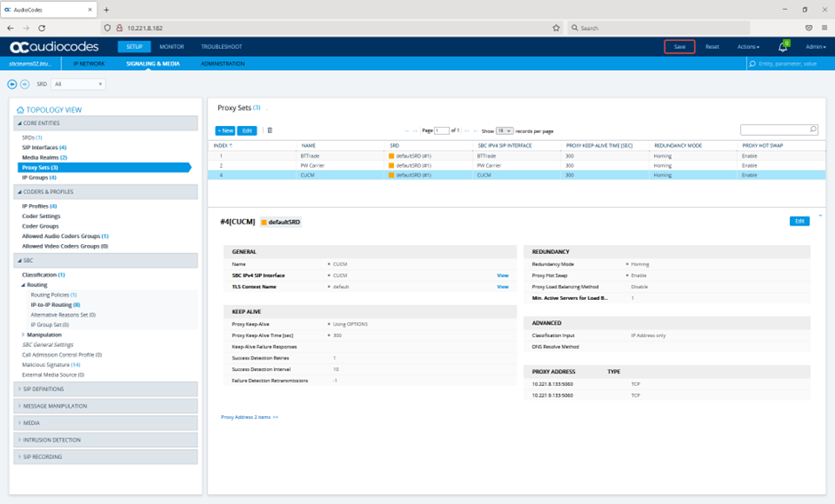
Task: Open Media Realms in the tree
Action: 44,158
